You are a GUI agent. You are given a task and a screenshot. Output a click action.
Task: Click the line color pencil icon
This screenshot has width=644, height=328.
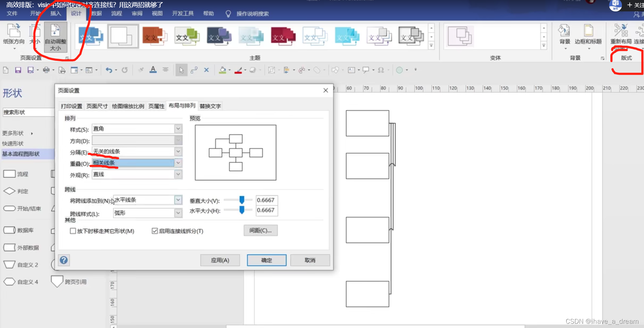(x=239, y=70)
